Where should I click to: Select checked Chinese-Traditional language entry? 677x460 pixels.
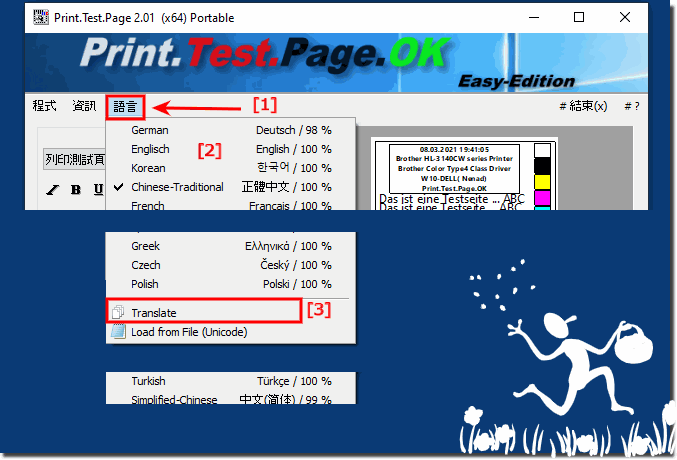click(x=231, y=187)
